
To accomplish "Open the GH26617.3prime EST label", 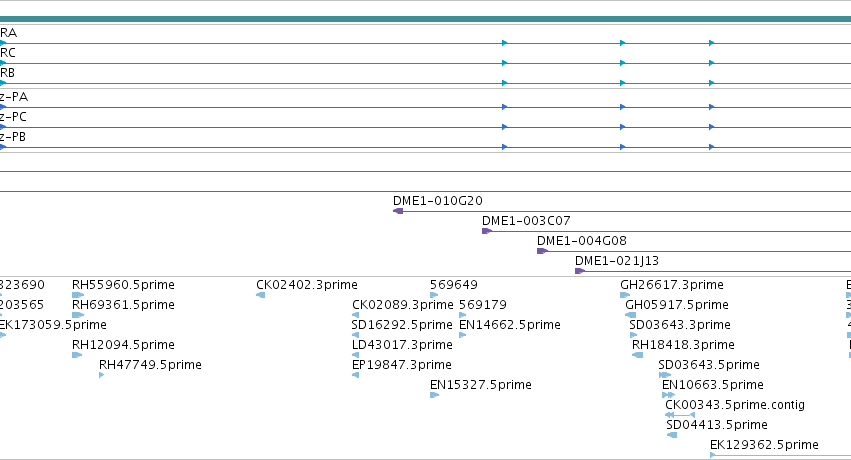I will (671, 285).
